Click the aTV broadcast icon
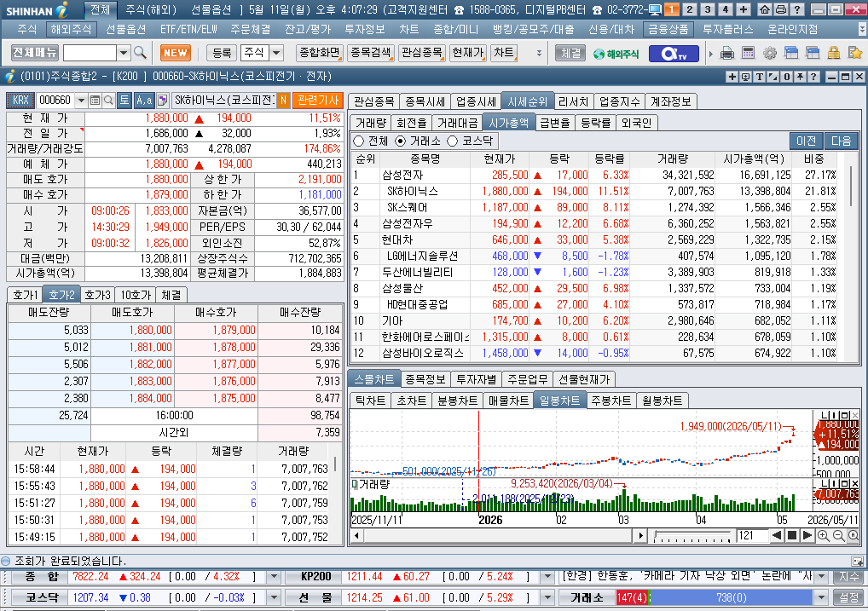Image resolution: width=868 pixels, height=611 pixels. (x=674, y=54)
